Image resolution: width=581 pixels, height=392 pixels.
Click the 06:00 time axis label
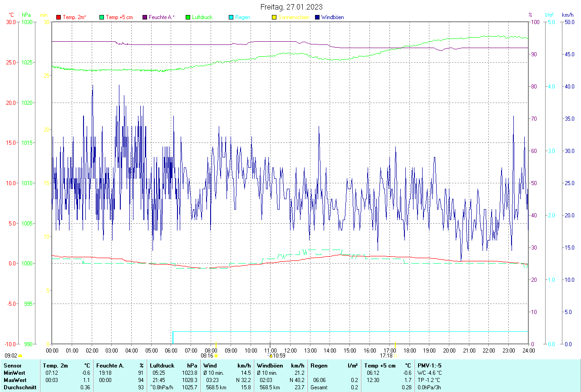[x=171, y=350]
